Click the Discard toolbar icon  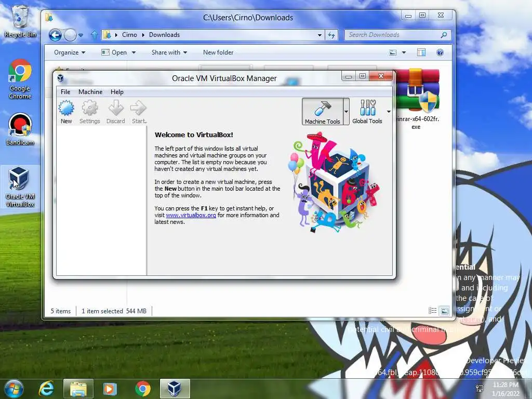[x=115, y=112]
